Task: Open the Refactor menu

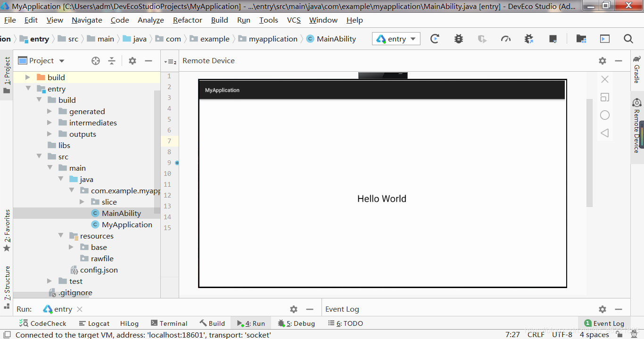Action: point(187,20)
